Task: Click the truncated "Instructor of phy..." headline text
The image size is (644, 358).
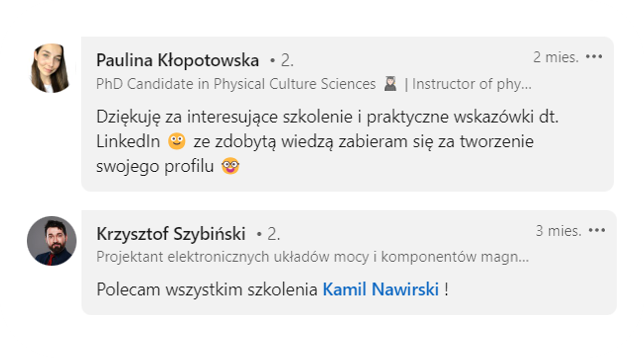Action: [x=472, y=84]
